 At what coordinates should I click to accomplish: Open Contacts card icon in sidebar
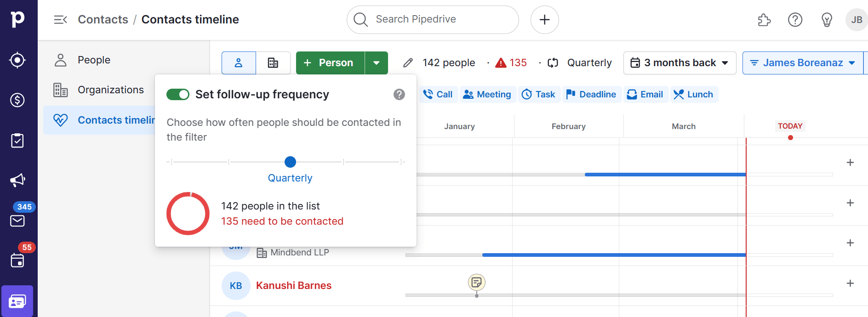tap(17, 301)
